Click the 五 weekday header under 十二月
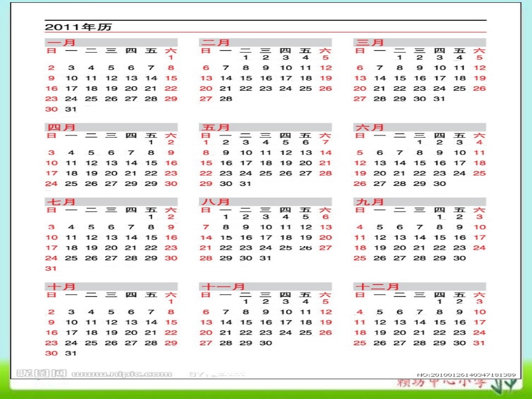Screen dimensions: 532x399 [459, 295]
